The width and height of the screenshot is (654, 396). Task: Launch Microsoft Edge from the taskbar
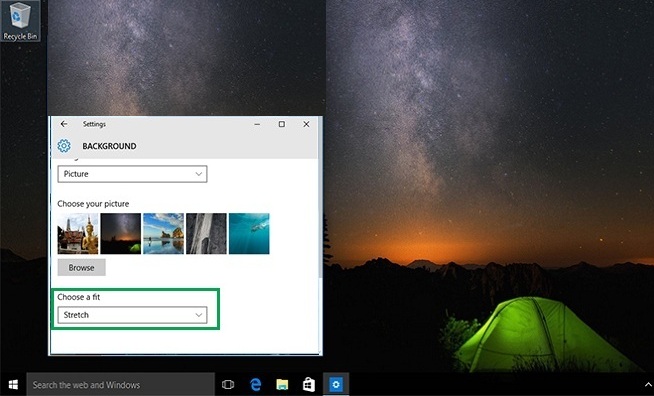click(255, 384)
